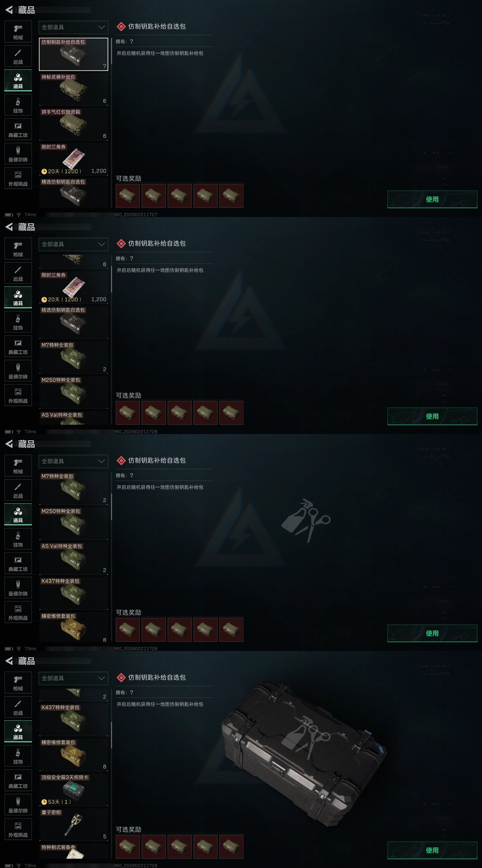Choose the 拼手气红包物资箱 item

coord(74,124)
